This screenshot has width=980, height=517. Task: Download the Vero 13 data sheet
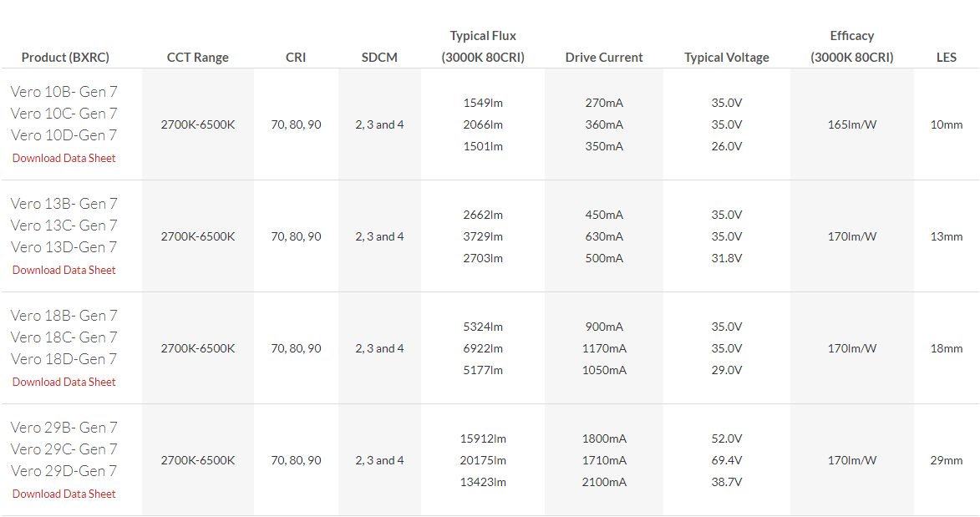tap(64, 270)
